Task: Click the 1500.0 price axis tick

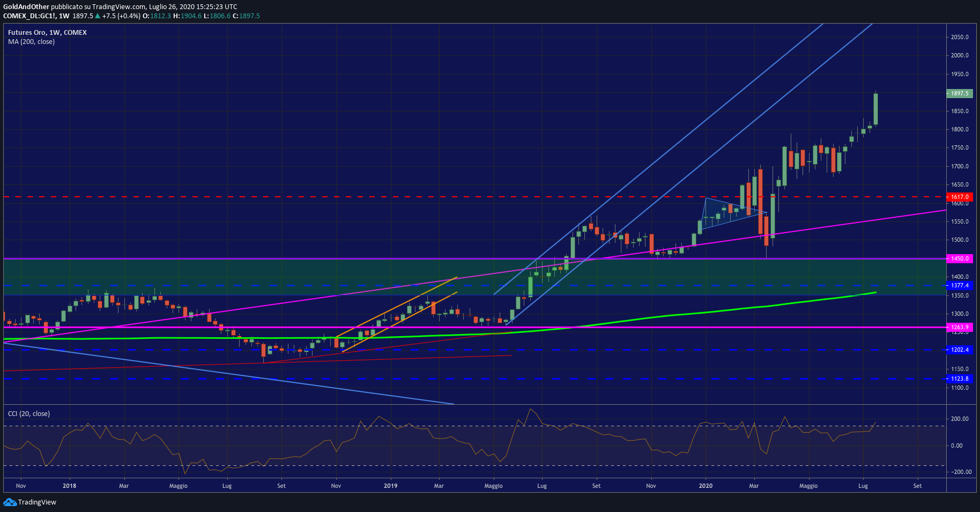Action: point(960,240)
